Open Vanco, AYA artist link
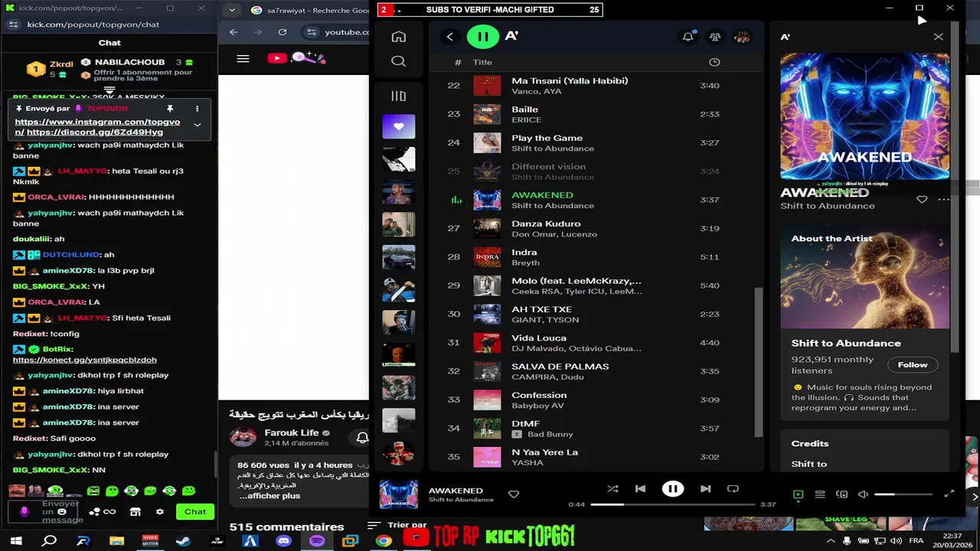Image resolution: width=980 pixels, height=551 pixels. coord(536,92)
